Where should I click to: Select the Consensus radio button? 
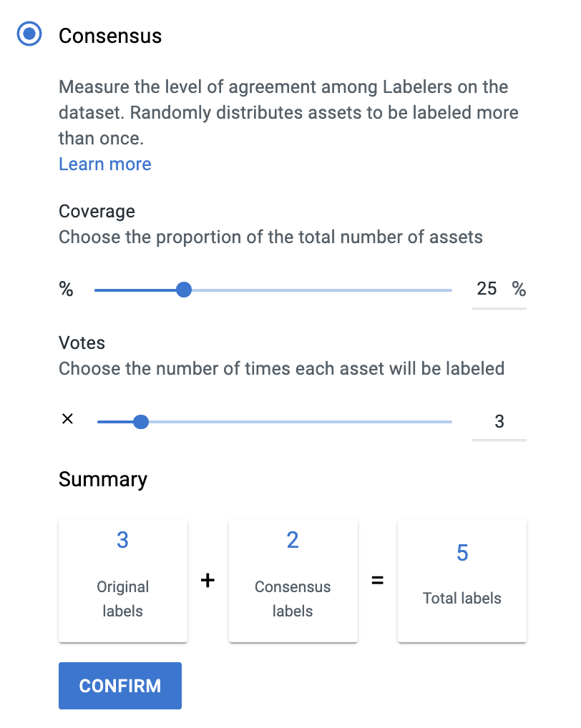[x=29, y=34]
